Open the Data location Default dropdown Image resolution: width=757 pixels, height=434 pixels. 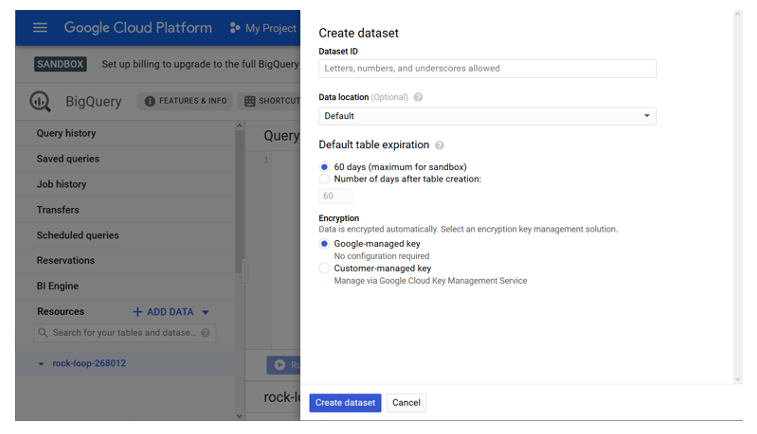click(x=487, y=116)
